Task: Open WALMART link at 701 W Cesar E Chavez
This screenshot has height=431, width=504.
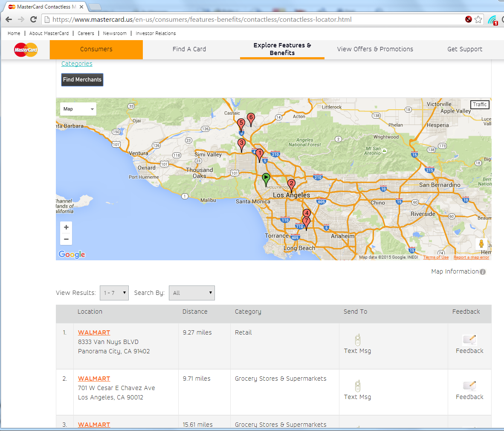Action: (x=94, y=379)
